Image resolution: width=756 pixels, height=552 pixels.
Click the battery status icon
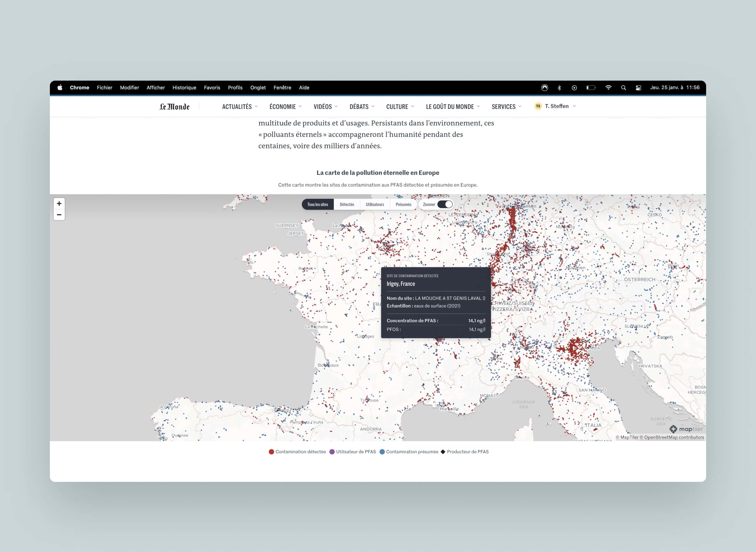[591, 87]
